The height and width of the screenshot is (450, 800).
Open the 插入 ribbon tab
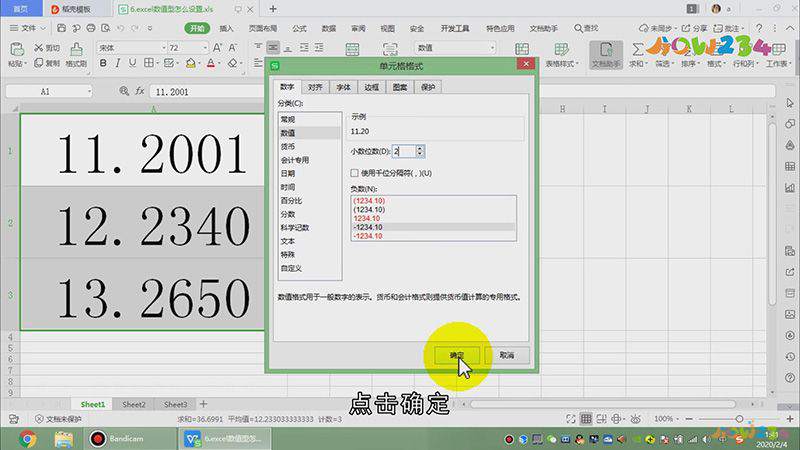tap(226, 29)
